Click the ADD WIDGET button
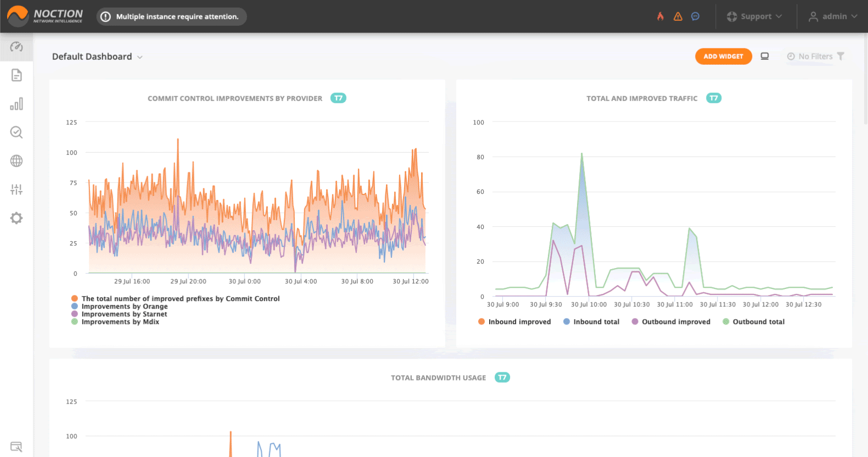Image resolution: width=868 pixels, height=457 pixels. point(724,56)
